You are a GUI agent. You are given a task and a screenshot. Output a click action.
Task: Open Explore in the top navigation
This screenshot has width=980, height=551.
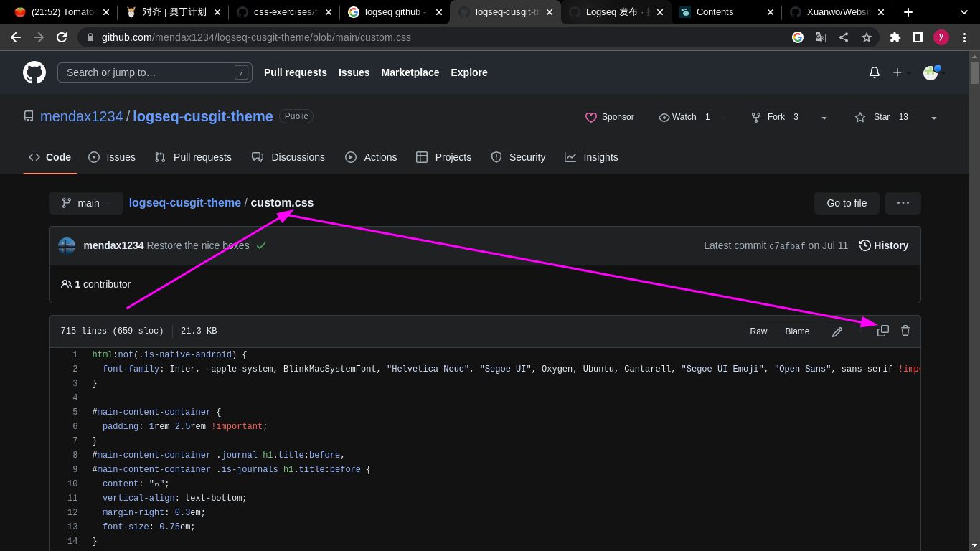469,72
